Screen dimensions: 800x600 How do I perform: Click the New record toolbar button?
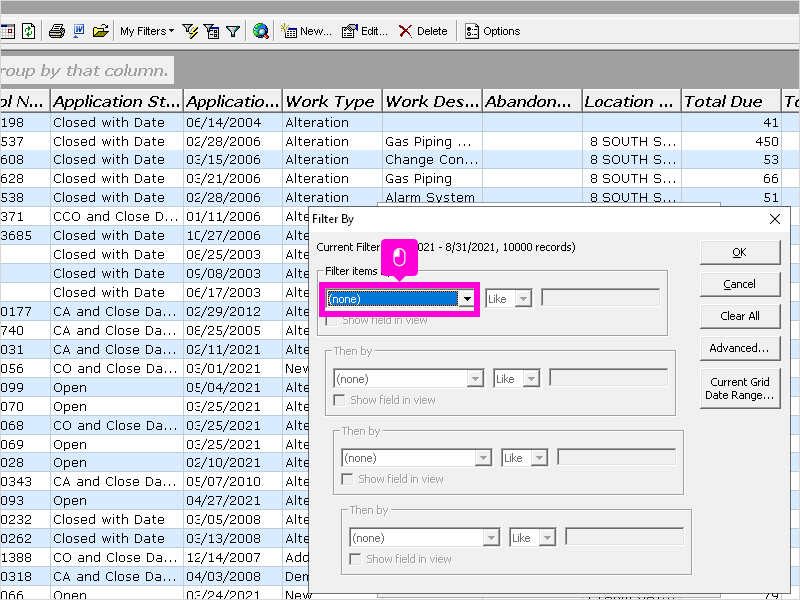(306, 31)
